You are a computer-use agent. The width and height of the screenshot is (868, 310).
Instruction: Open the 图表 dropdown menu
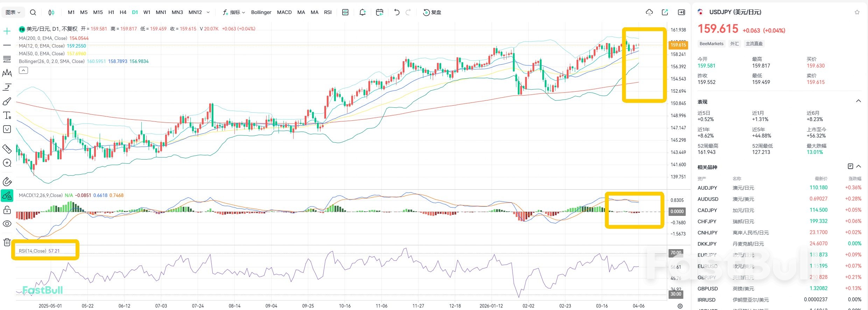(13, 12)
